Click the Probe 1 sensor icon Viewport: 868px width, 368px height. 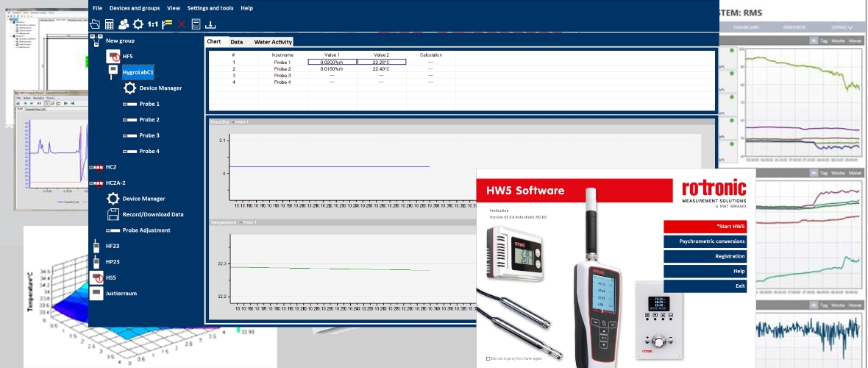tap(129, 105)
